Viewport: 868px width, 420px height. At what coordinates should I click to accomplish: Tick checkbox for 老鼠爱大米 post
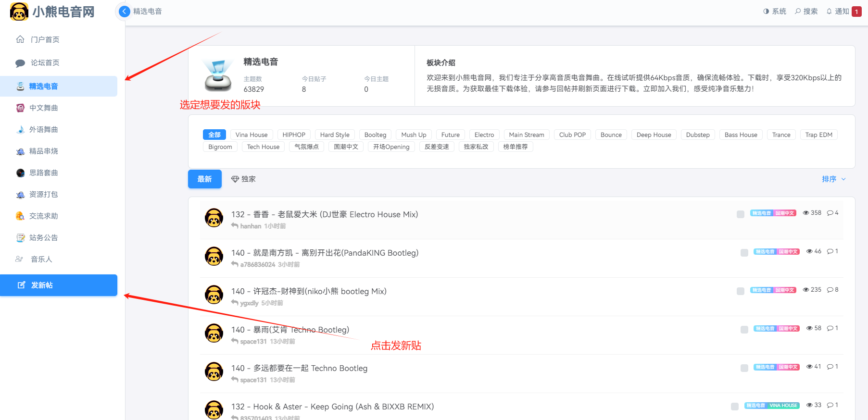(741, 214)
